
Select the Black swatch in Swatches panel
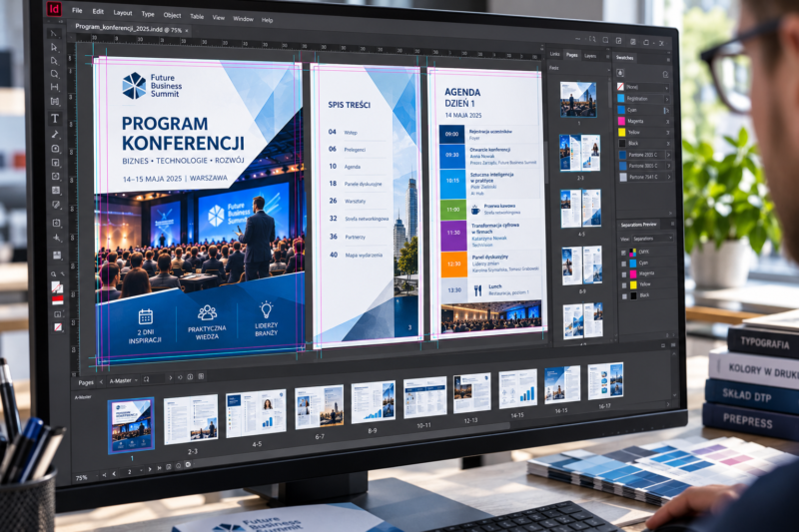(645, 144)
